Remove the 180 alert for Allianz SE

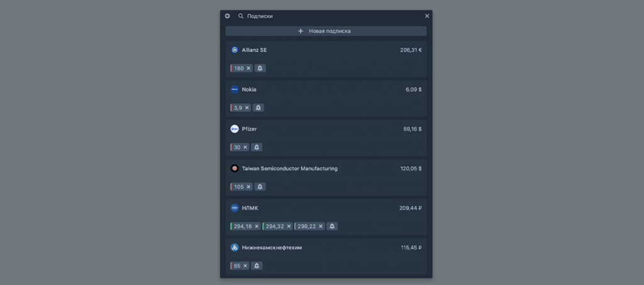coord(248,68)
